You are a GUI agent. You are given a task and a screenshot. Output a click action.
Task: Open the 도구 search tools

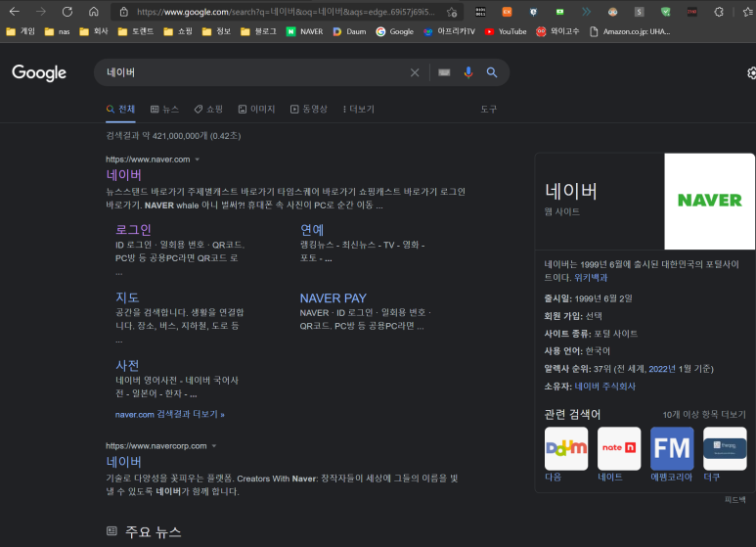tap(488, 109)
